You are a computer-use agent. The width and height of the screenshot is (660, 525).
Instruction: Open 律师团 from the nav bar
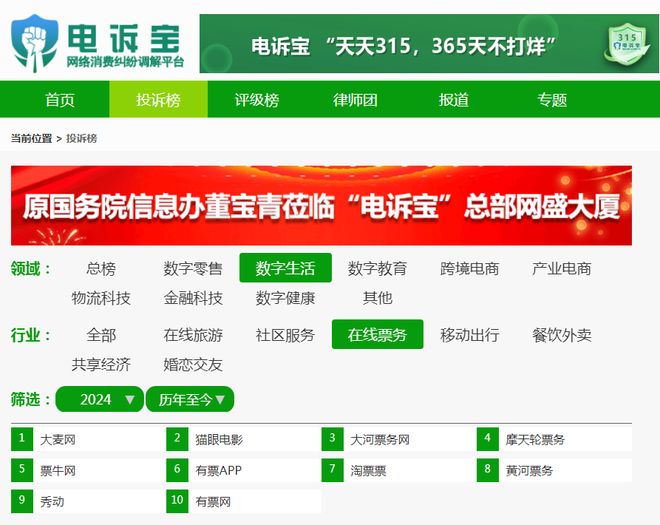[x=355, y=100]
